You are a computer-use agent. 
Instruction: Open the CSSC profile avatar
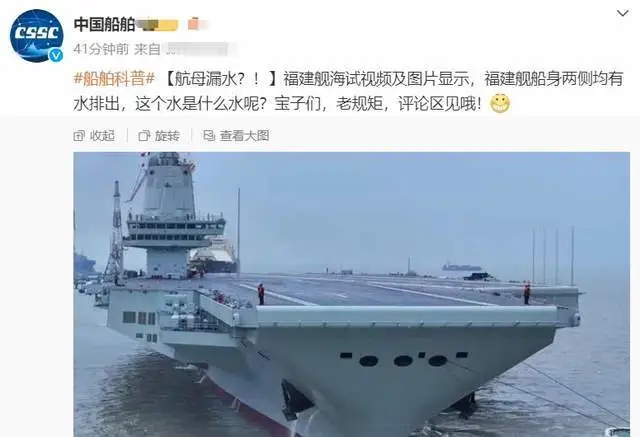(37, 35)
